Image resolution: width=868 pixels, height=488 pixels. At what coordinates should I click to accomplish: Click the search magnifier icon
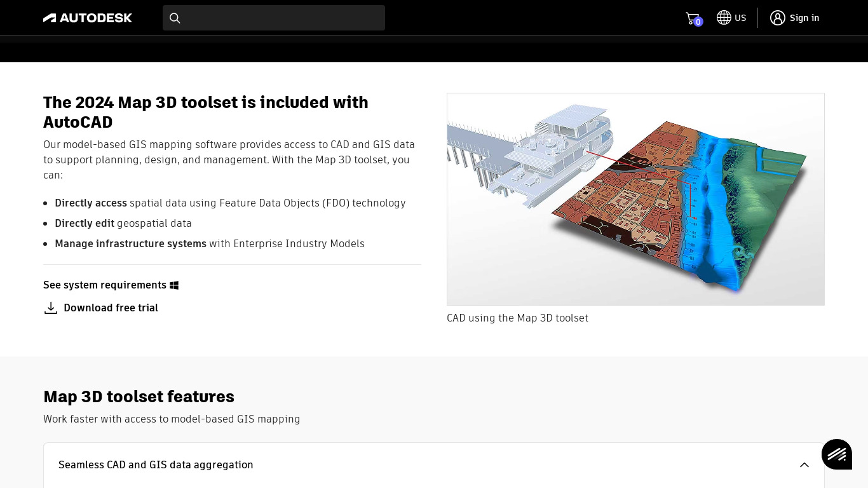pyautogui.click(x=175, y=18)
